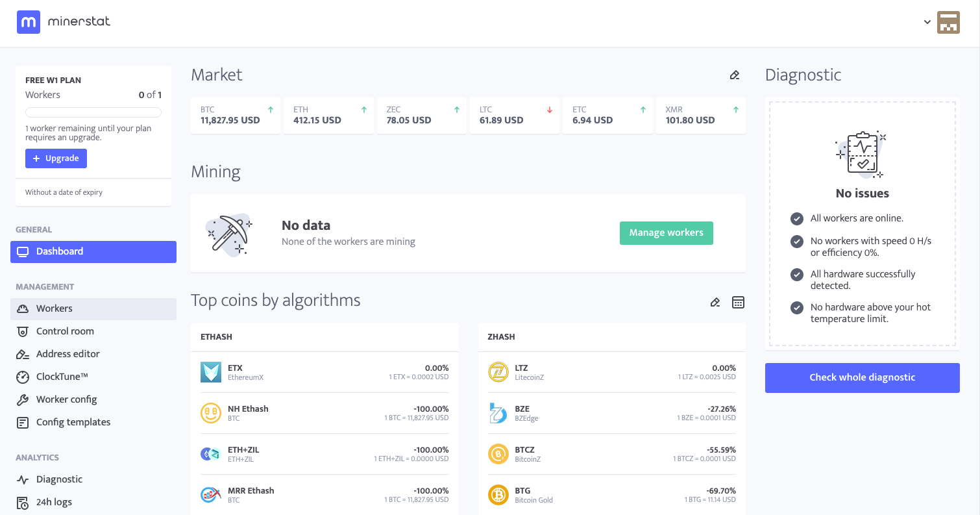Click the 24h logs icon
The height and width of the screenshot is (515, 980).
click(x=23, y=503)
